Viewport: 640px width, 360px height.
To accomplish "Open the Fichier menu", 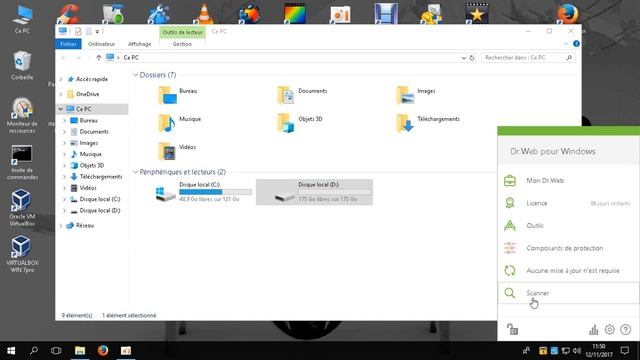I will (x=68, y=44).
